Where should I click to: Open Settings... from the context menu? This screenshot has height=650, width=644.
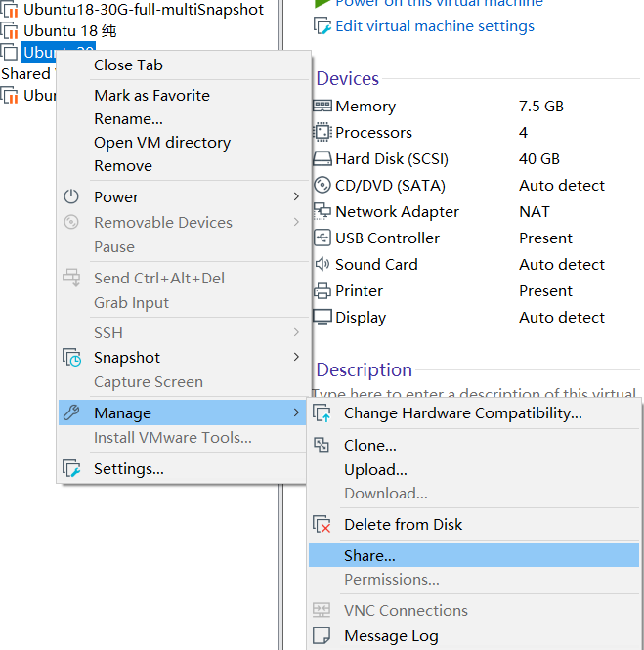(183, 469)
